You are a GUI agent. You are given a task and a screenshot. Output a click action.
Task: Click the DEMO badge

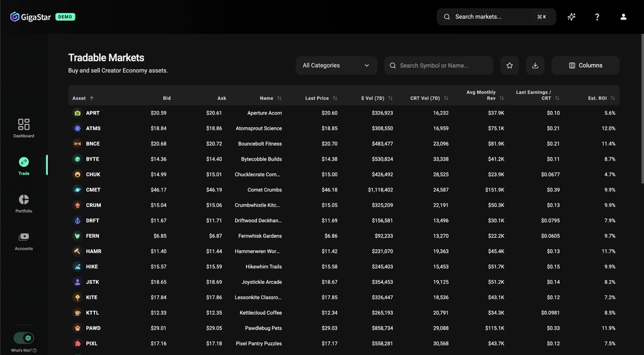tap(65, 17)
